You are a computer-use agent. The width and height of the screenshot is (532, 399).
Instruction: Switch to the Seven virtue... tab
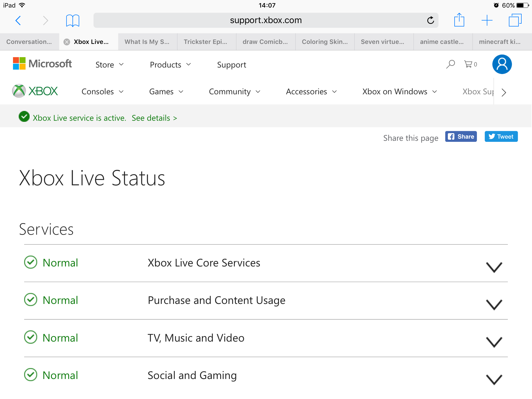click(x=384, y=42)
